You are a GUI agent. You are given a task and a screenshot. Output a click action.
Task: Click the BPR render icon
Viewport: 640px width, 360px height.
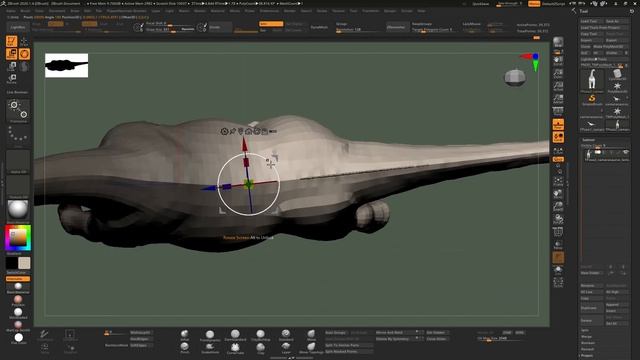click(558, 42)
